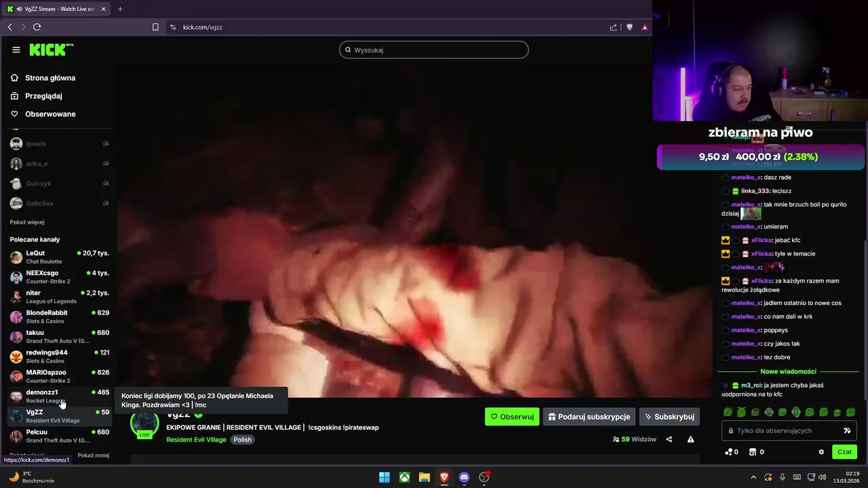Open the hamburger sidebar menu
This screenshot has height=488, width=868.
tap(16, 49)
